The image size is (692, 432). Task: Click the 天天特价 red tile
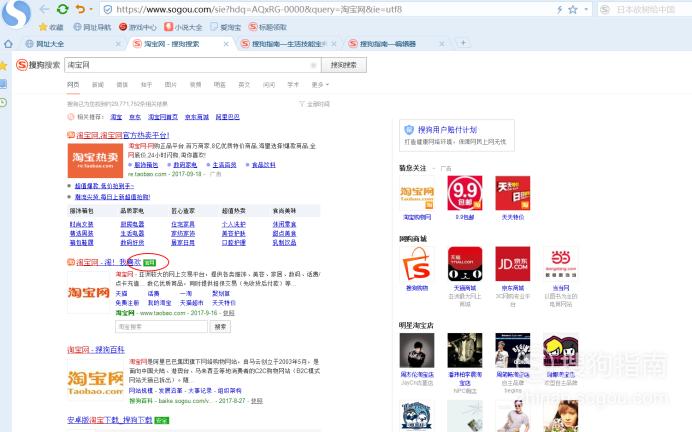coord(513,193)
